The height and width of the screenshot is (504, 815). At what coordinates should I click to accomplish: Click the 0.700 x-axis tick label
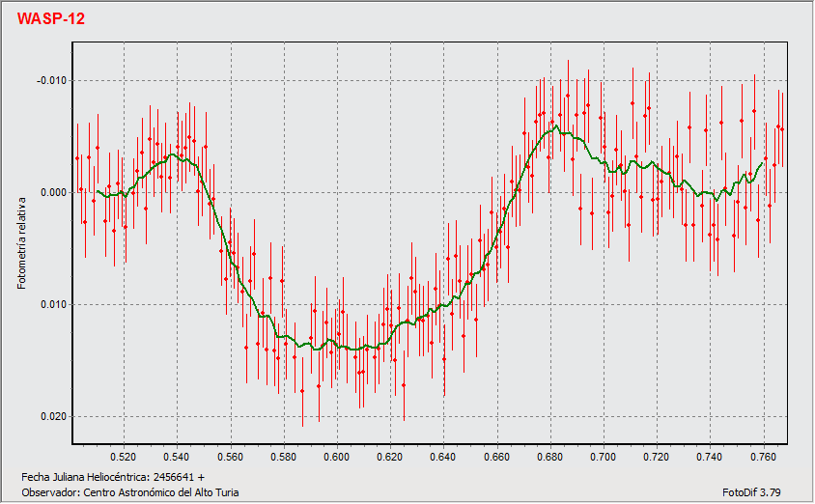603,456
